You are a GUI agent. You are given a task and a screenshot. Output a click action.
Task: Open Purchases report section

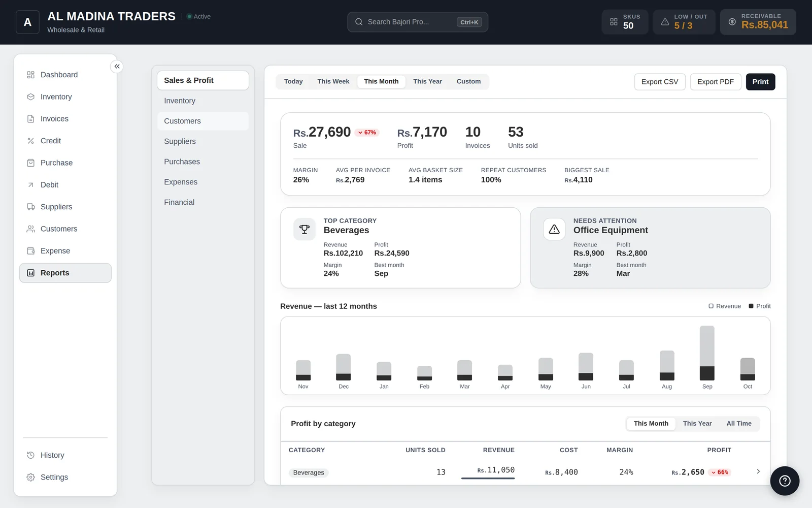[x=203, y=162]
